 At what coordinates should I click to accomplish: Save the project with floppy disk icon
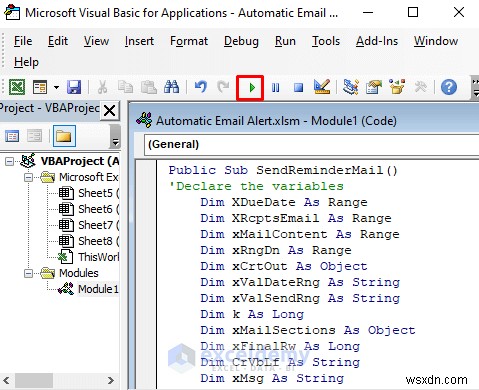click(74, 87)
